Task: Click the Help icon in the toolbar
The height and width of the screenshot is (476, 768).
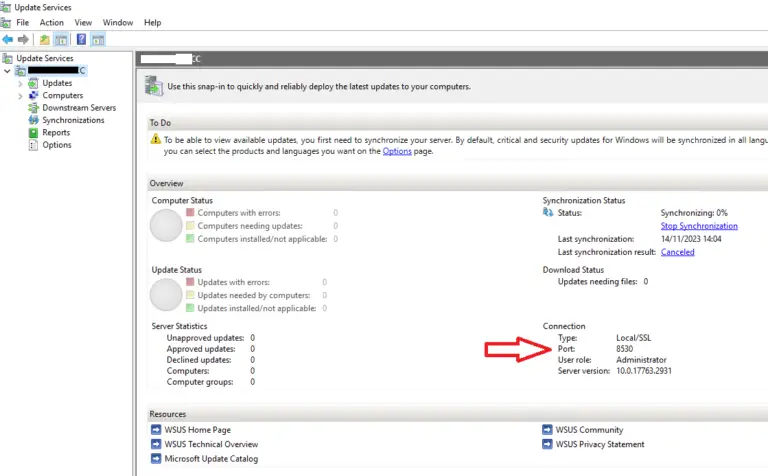Action: pyautogui.click(x=80, y=39)
